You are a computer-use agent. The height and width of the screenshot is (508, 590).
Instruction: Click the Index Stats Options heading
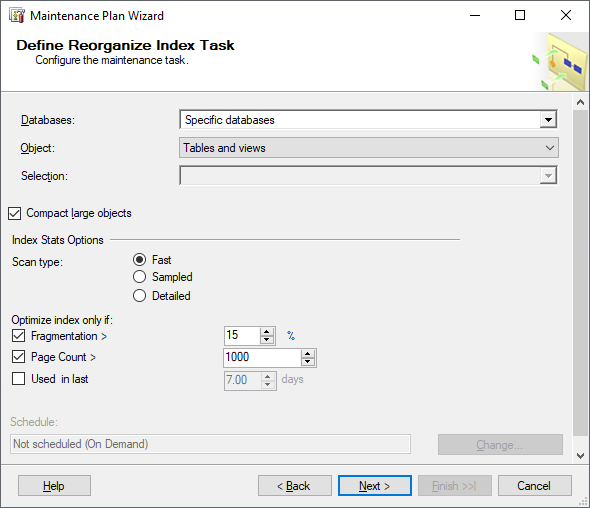tap(58, 240)
